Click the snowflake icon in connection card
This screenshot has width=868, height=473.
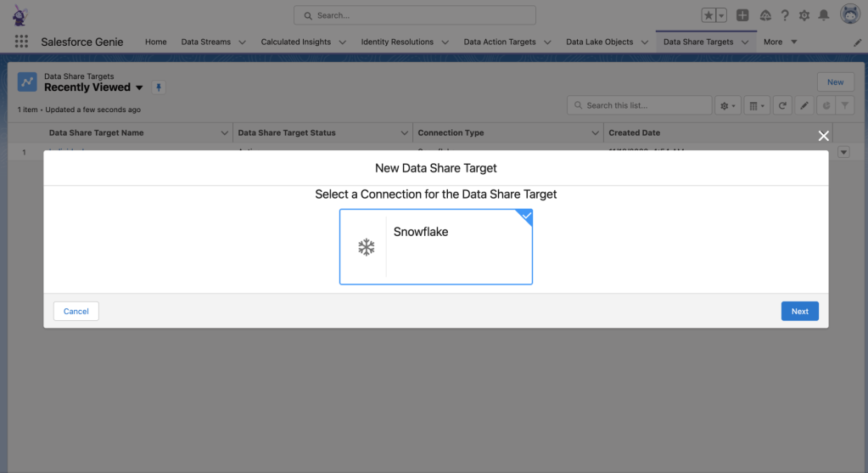(x=366, y=247)
